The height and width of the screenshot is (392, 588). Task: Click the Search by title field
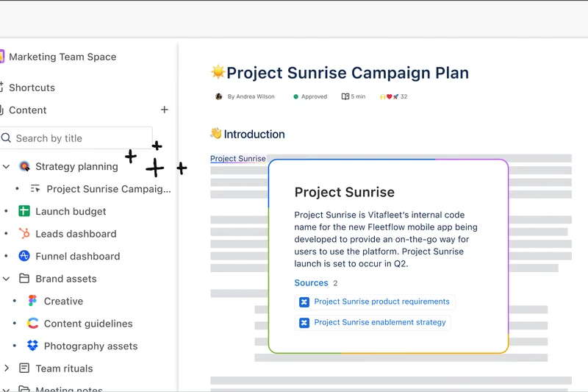point(76,138)
